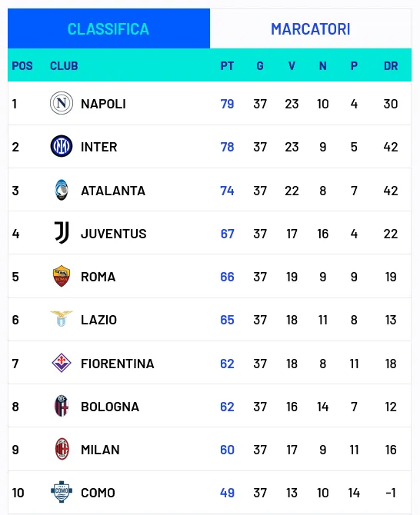Click the Lazio eagle crest
The height and width of the screenshot is (515, 420).
(62, 319)
